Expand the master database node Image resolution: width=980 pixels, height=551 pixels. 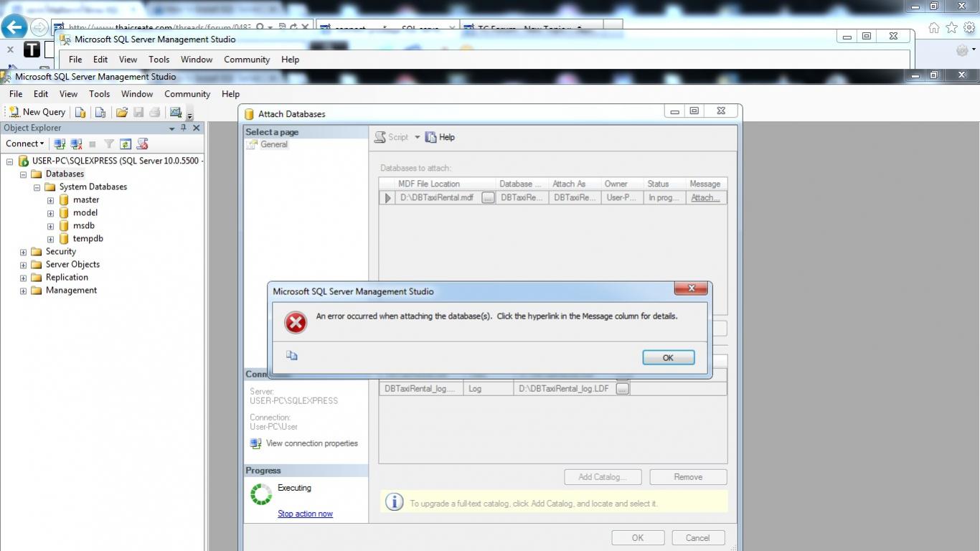click(50, 200)
